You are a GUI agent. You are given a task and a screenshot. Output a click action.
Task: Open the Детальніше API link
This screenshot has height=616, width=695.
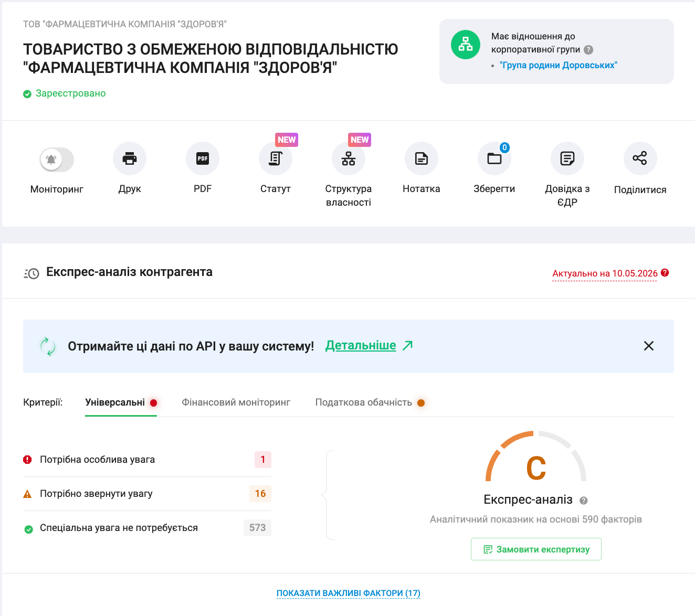[361, 345]
